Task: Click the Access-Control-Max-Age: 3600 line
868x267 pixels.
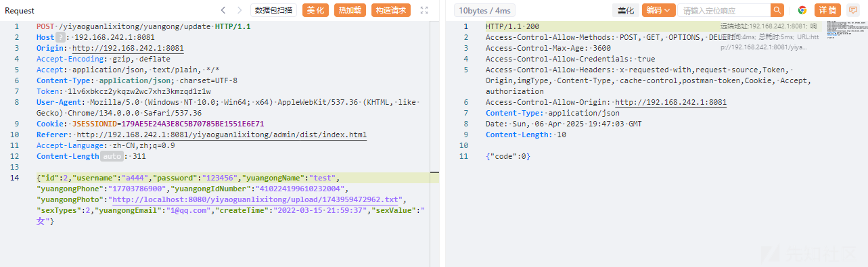Action: (x=548, y=49)
